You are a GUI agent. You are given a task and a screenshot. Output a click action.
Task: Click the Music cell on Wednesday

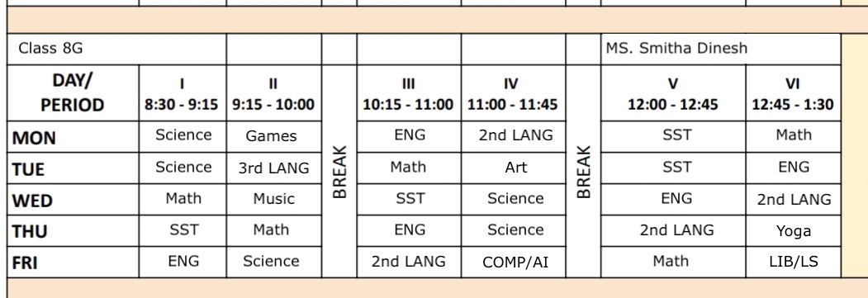[x=274, y=199]
